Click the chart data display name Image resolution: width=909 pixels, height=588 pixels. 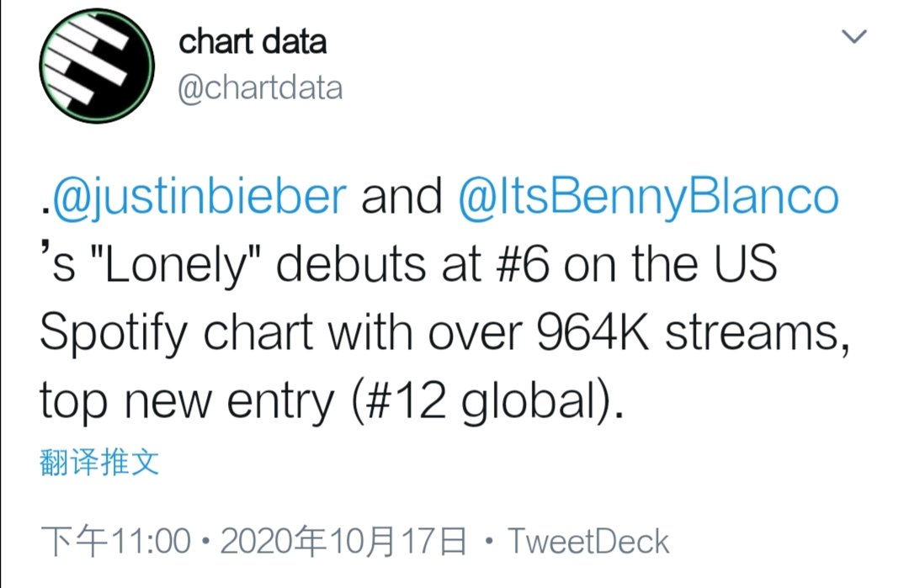[252, 42]
